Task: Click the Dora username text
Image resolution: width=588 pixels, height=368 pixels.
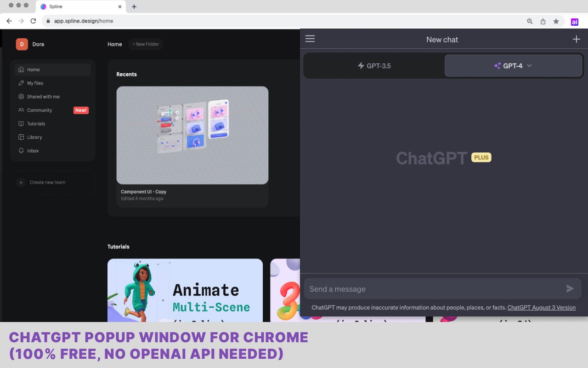Action: coord(38,44)
